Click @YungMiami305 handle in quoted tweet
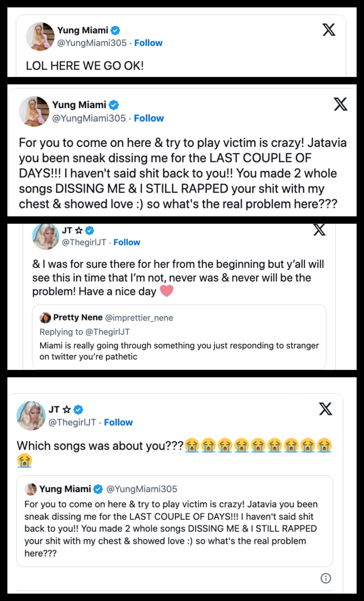Viewport: 364px width, 601px height. pos(142,489)
